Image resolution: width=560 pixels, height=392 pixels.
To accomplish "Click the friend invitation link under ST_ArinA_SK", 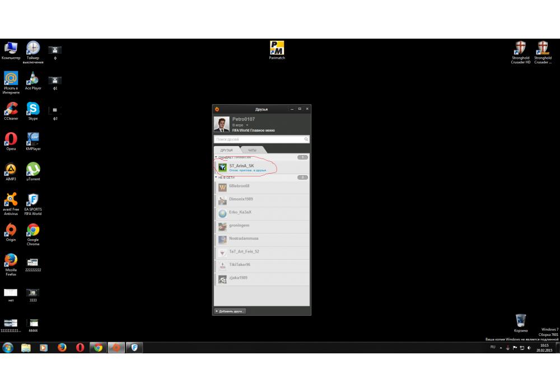I will (248, 170).
